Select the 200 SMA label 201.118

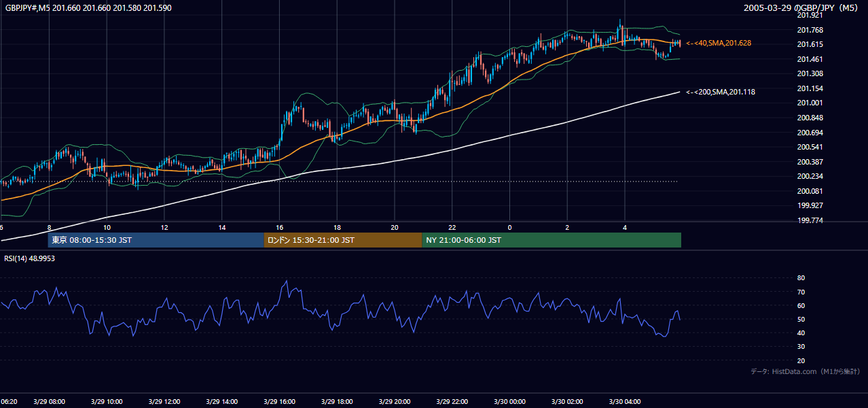point(721,92)
